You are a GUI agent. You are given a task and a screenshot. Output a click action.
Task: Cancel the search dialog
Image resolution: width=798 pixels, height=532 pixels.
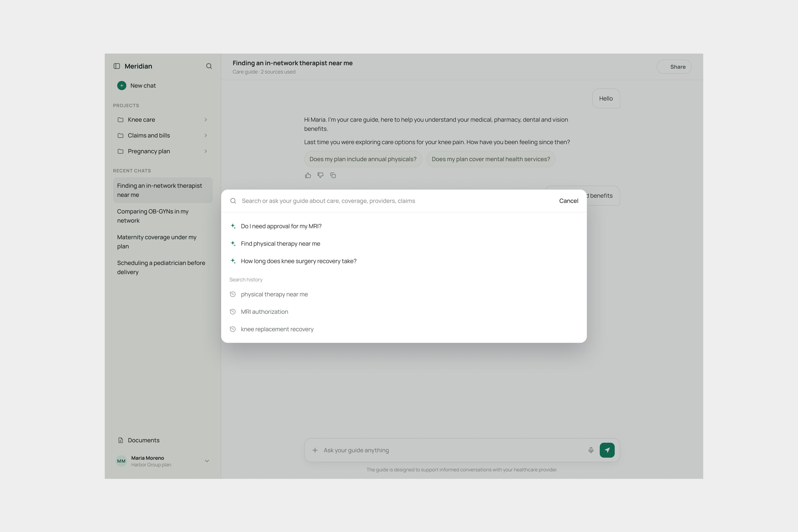click(x=568, y=201)
